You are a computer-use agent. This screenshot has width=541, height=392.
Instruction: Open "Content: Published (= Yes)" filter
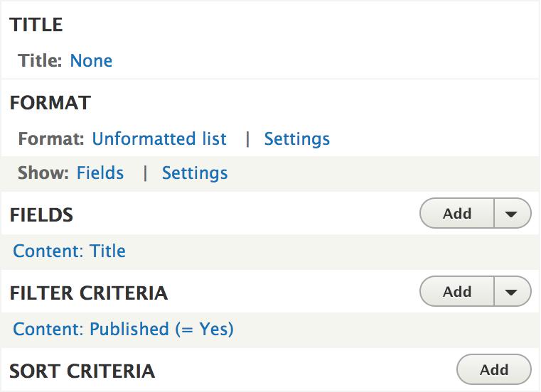[124, 330]
